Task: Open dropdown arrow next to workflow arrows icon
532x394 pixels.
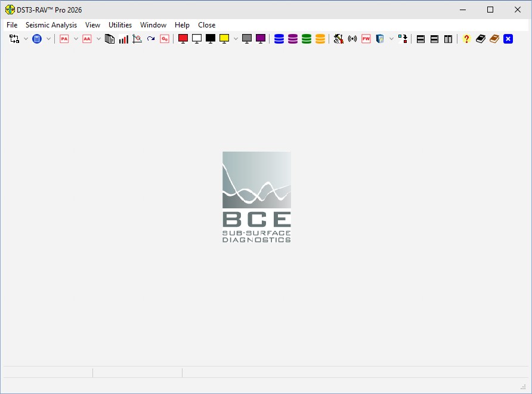Action: [x=26, y=39]
